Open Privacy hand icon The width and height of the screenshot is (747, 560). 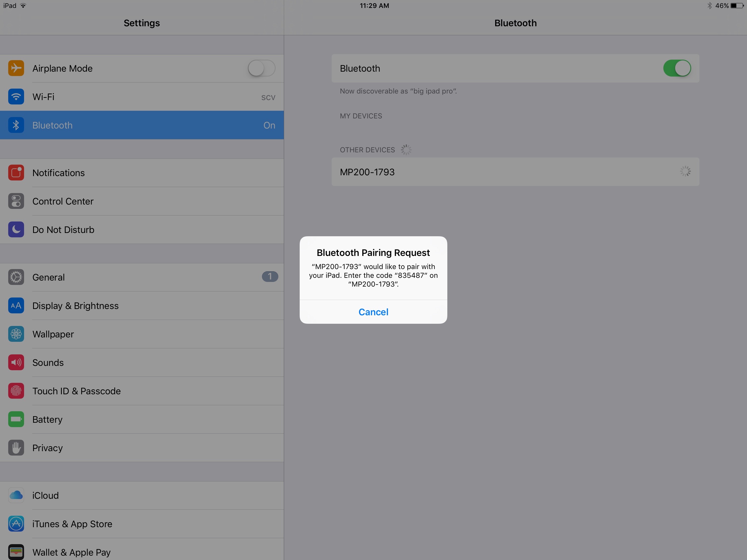(x=16, y=448)
